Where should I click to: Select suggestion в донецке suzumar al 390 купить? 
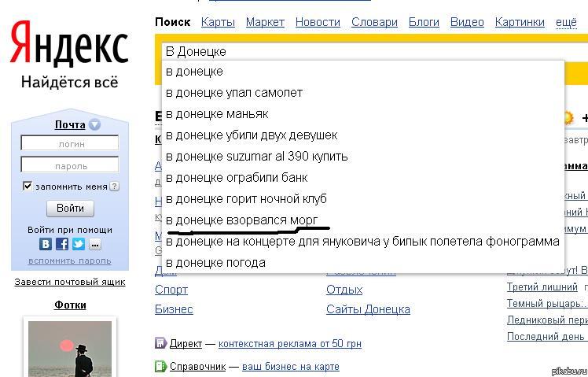363,156
